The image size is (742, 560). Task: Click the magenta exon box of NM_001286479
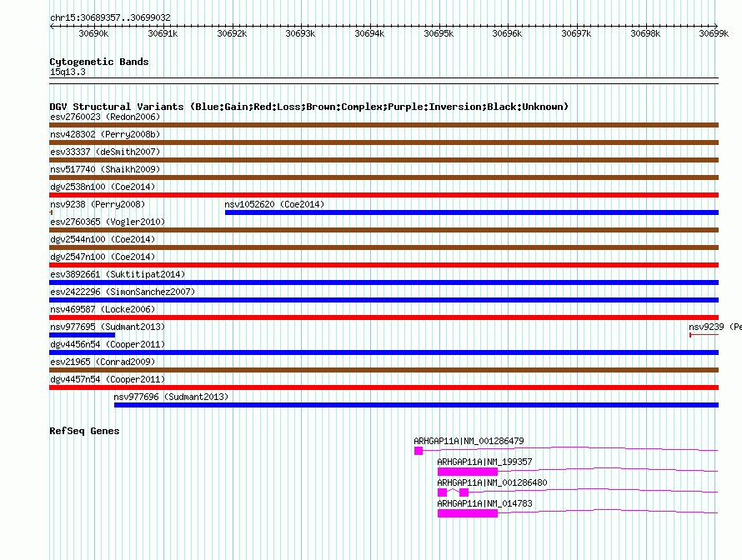tap(419, 451)
